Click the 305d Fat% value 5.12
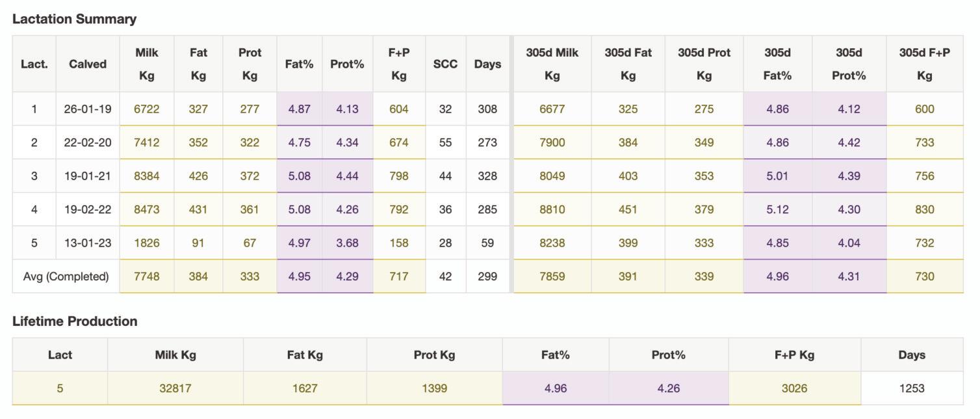This screenshot has width=980, height=419. (777, 209)
